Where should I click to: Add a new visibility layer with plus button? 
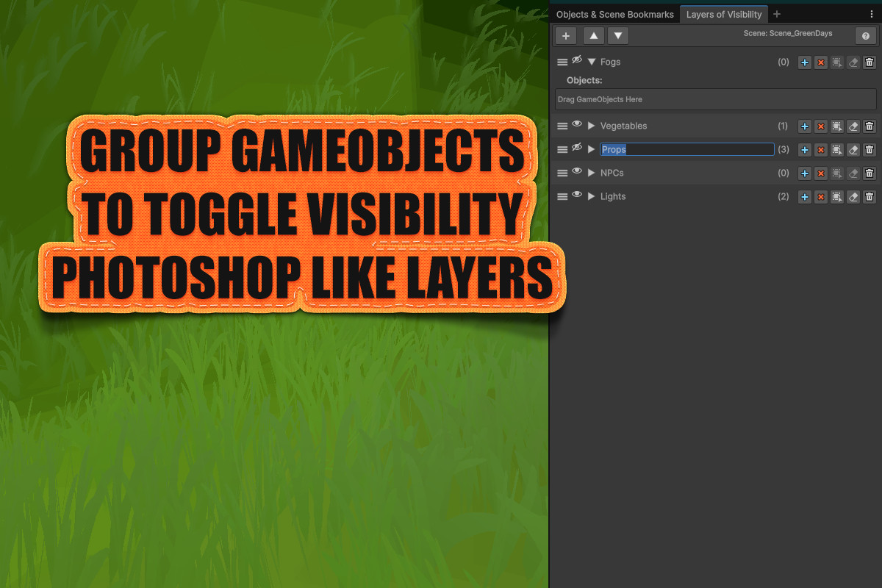click(565, 35)
